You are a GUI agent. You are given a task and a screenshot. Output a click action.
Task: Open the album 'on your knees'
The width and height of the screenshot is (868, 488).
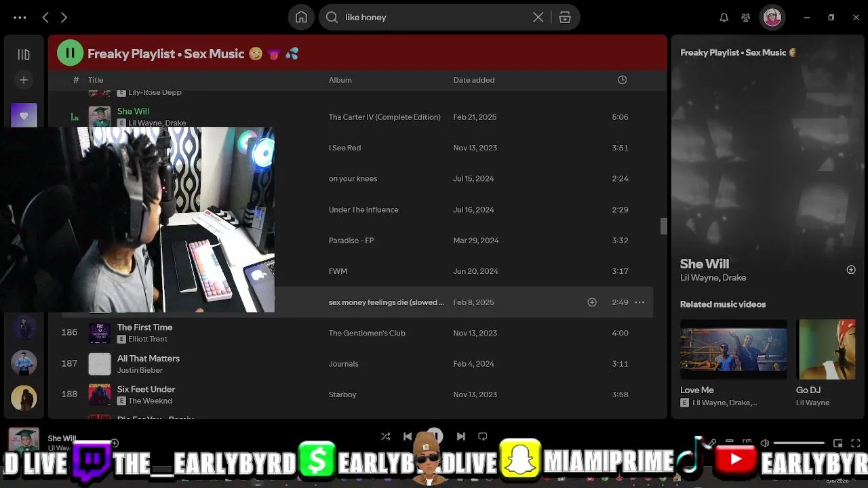point(353,179)
